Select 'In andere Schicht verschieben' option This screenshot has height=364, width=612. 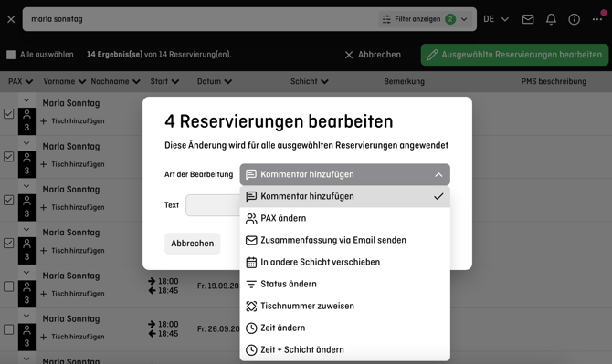click(344, 262)
